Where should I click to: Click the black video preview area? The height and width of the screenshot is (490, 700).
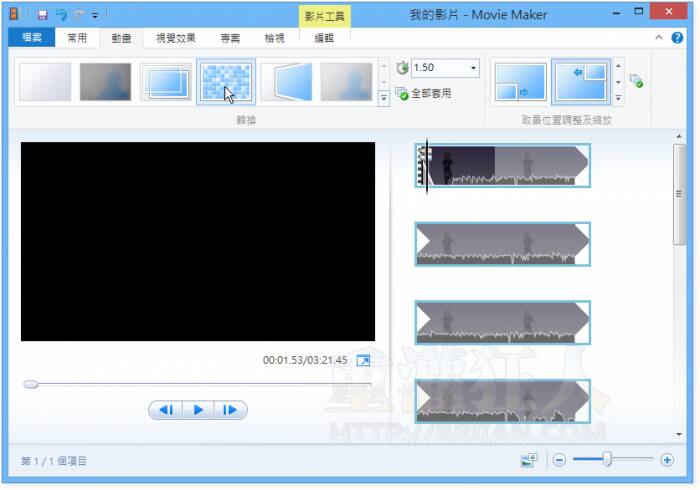[198, 241]
